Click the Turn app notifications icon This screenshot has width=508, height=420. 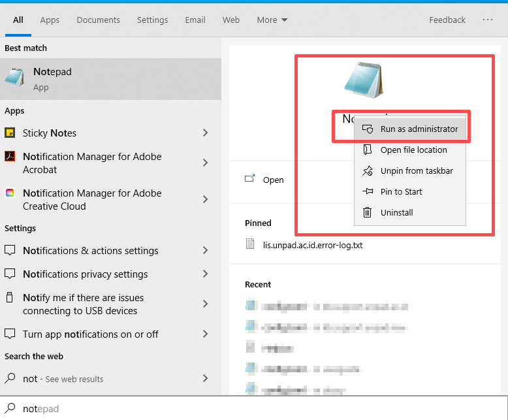(10, 334)
